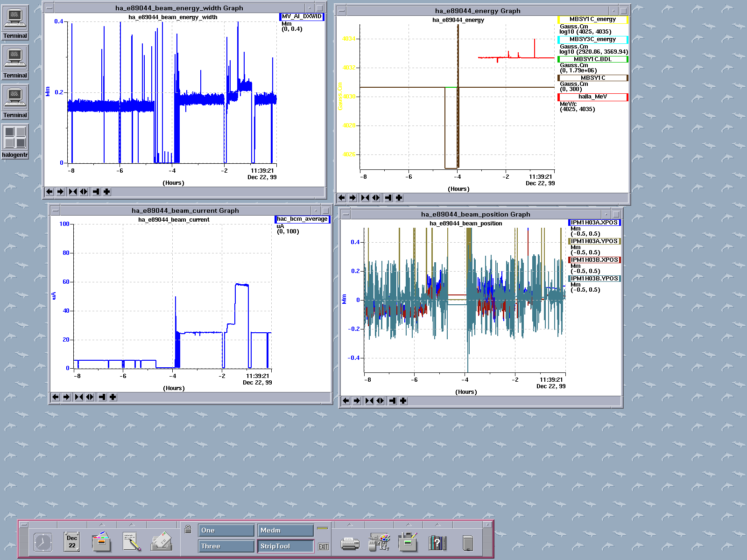This screenshot has height=560, width=747.
Task: Click the auto-scroll button under the energy graph
Action: (x=388, y=198)
